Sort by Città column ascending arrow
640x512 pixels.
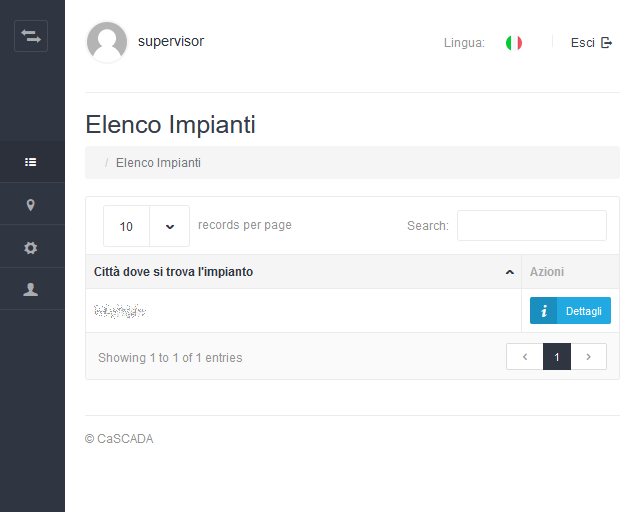point(509,272)
